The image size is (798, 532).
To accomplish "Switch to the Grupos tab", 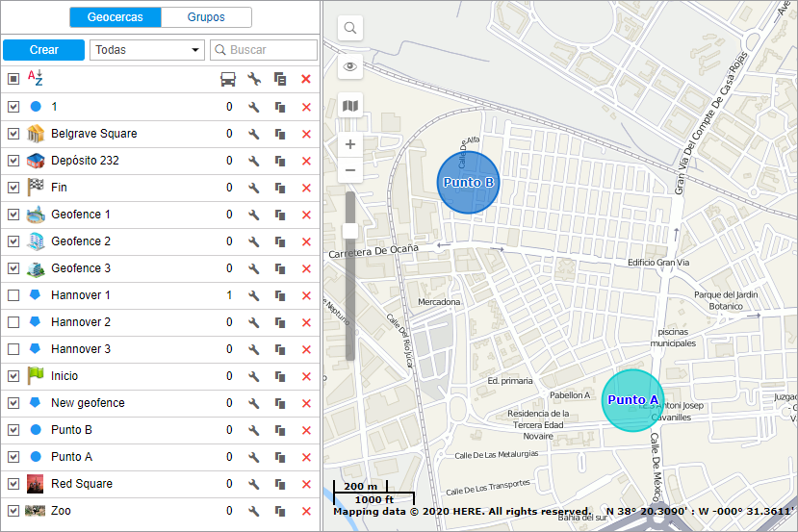I will tap(206, 17).
